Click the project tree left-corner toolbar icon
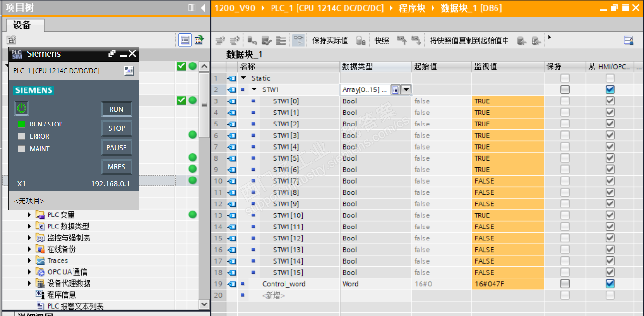 click(x=11, y=40)
